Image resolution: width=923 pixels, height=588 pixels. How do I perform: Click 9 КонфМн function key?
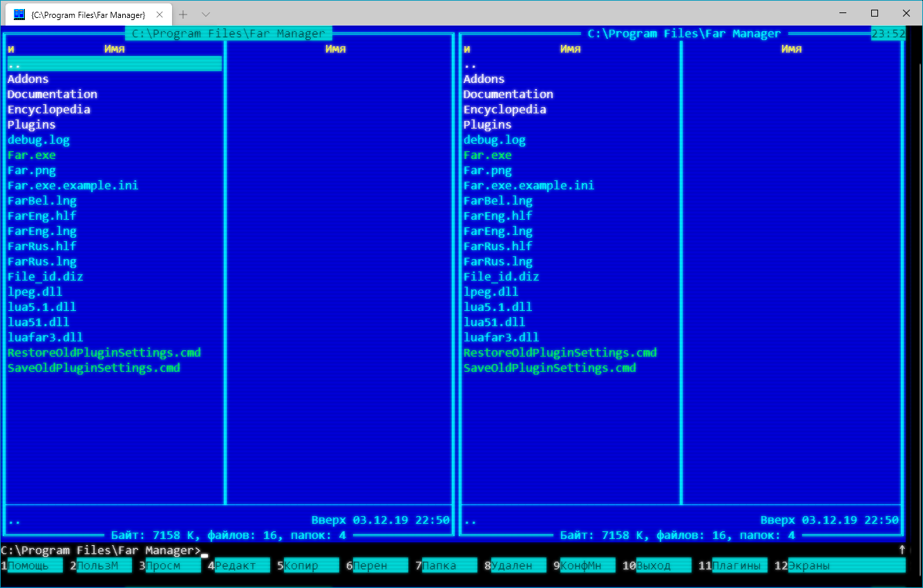584,566
